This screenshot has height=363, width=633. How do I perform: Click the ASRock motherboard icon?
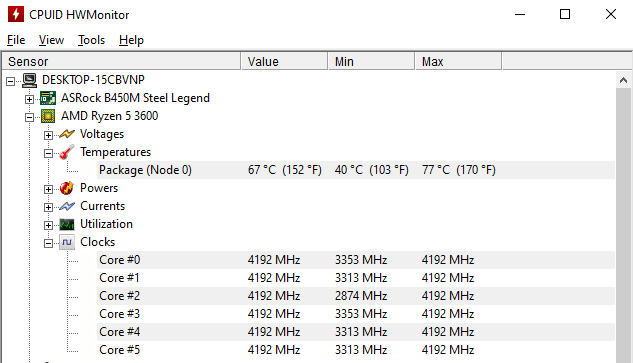click(x=48, y=98)
